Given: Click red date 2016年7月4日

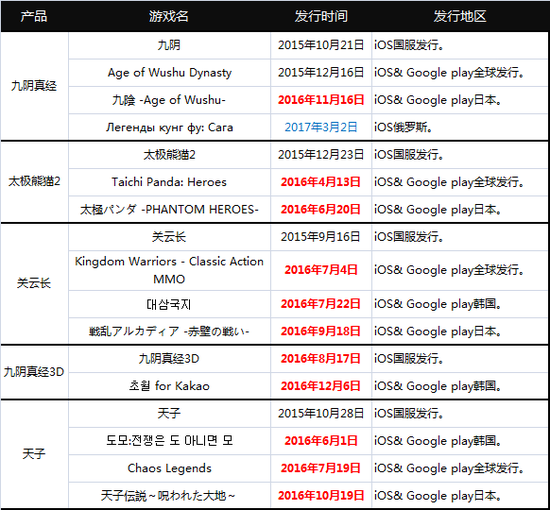Looking at the screenshot, I should [321, 270].
